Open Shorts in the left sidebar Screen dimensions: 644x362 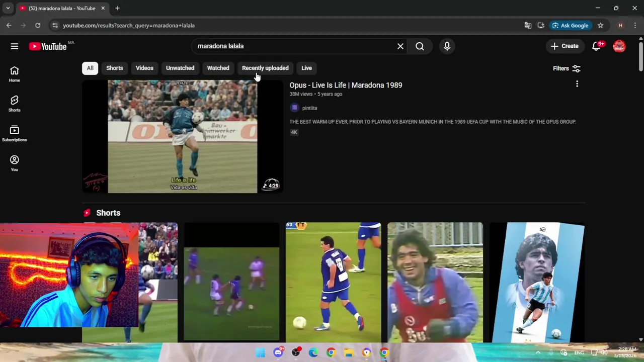(14, 104)
